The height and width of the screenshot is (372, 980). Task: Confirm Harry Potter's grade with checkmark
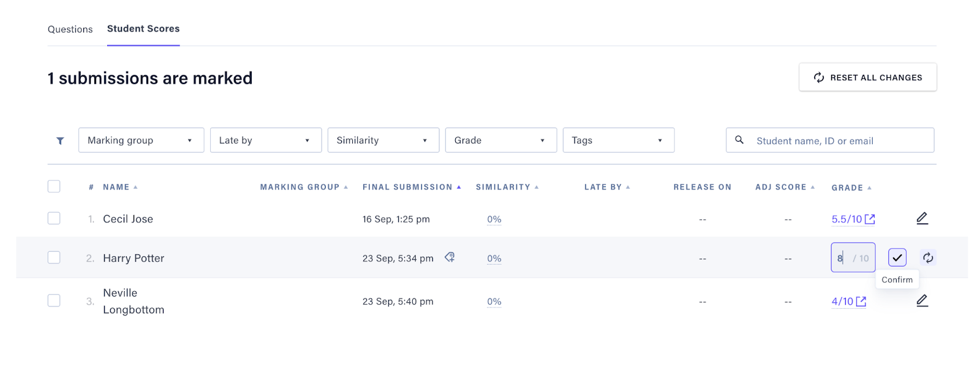coord(897,258)
